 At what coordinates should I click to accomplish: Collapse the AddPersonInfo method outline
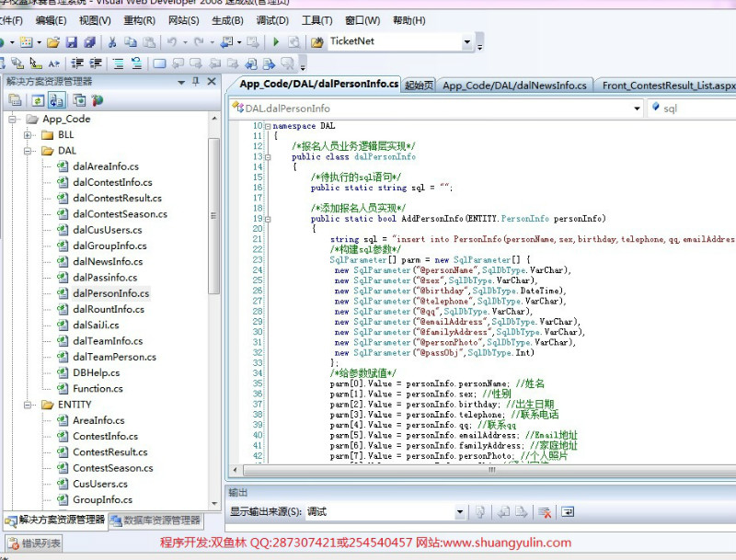click(268, 219)
